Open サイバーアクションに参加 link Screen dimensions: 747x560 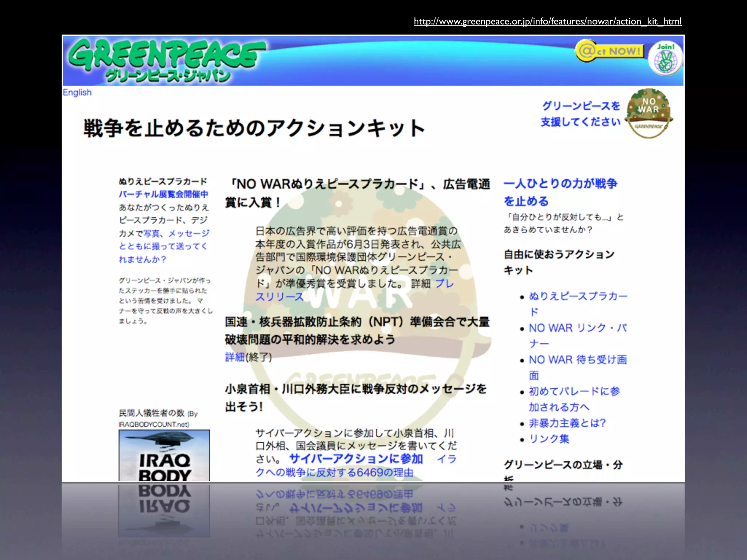[356, 459]
